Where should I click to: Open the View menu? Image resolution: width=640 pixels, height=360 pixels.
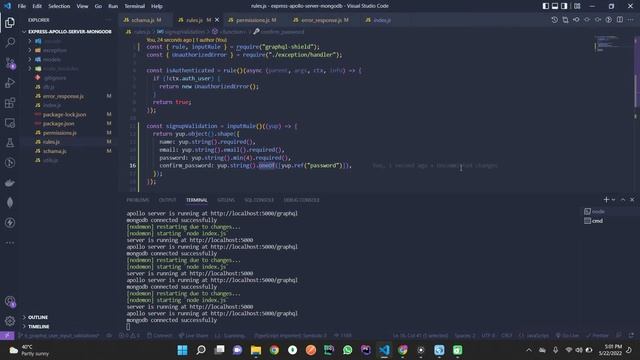(x=82, y=6)
